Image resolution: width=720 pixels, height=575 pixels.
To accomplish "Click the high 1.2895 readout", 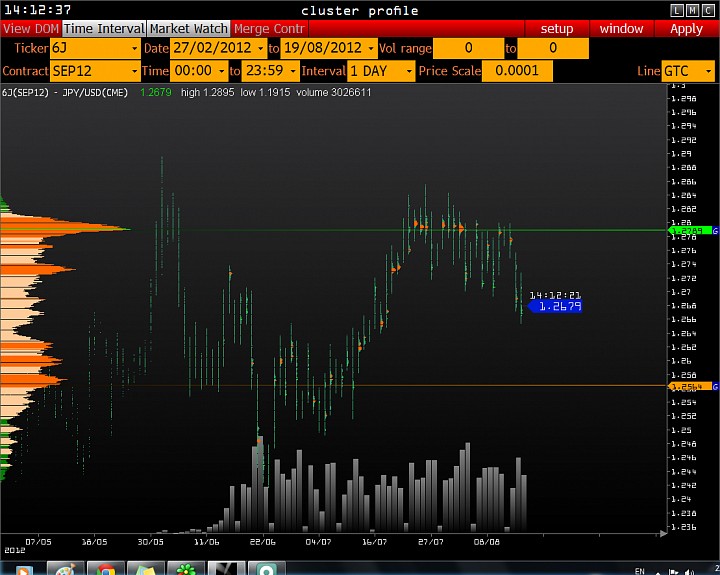I will [x=208, y=92].
